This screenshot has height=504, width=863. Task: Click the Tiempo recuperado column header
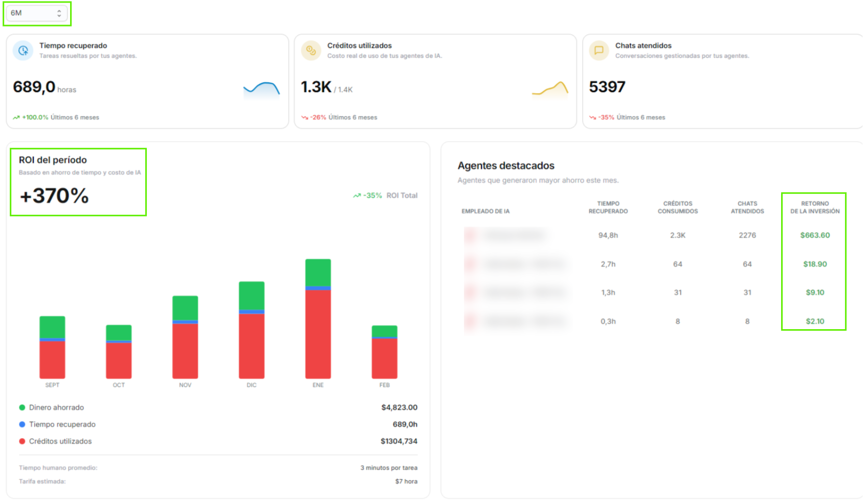pos(608,207)
